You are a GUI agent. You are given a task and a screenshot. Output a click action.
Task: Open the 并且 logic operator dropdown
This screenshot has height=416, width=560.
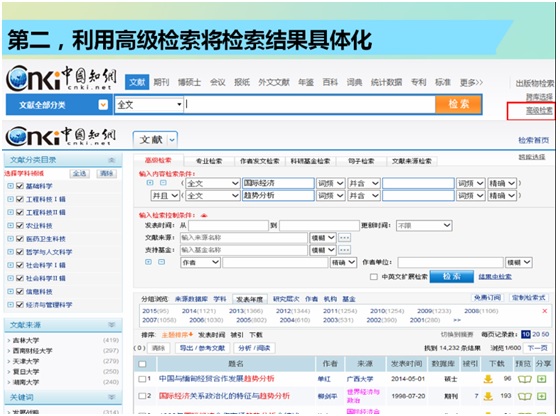click(165, 196)
